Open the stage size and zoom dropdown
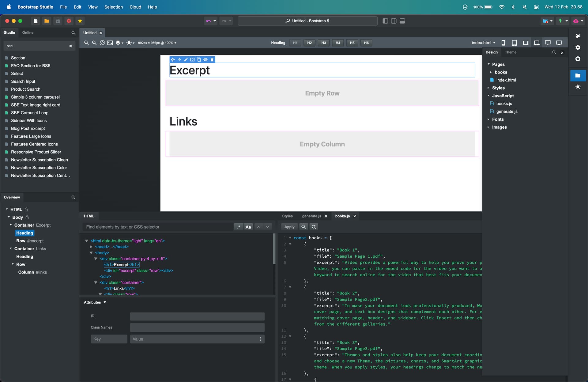 click(x=157, y=43)
